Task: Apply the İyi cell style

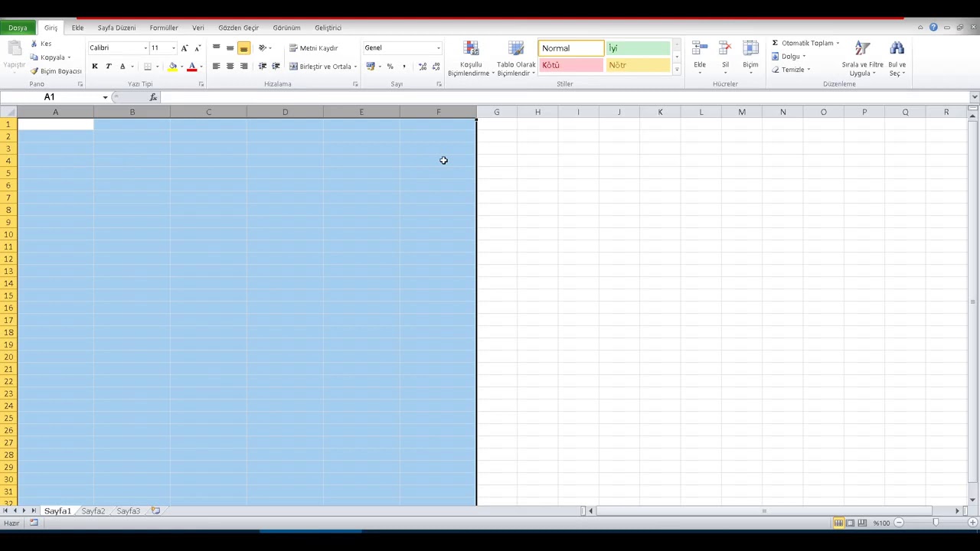Action: pos(638,48)
